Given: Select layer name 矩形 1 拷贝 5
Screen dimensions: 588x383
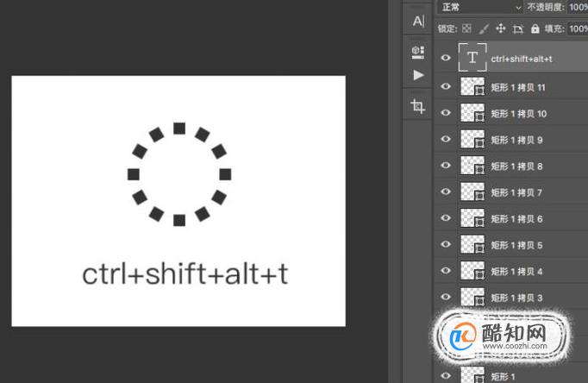Looking at the screenshot, I should tap(516, 245).
